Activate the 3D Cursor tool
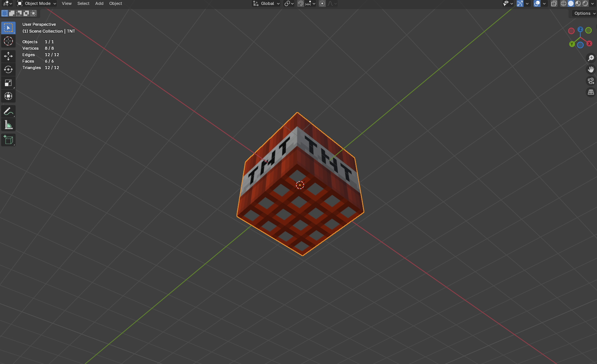 tap(8, 41)
